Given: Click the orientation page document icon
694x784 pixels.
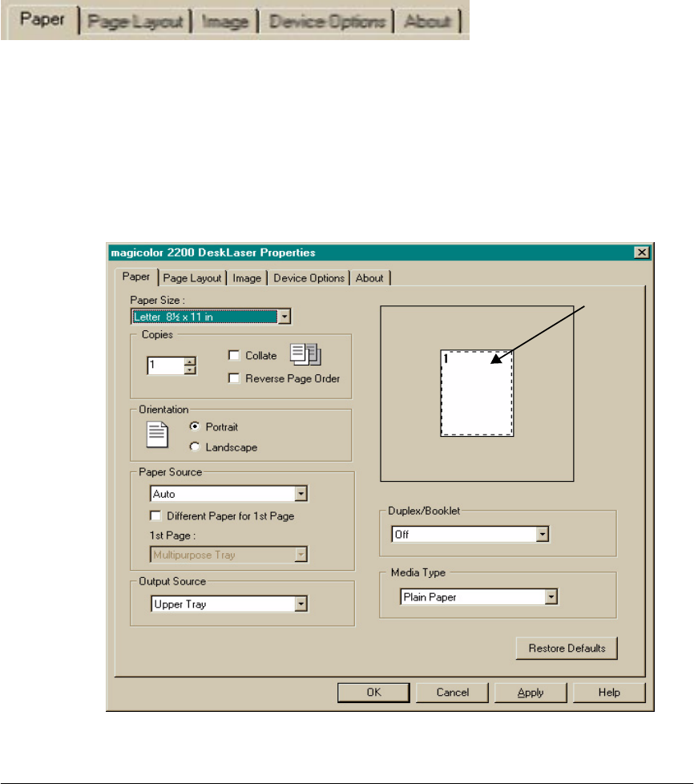Looking at the screenshot, I should 157,434.
